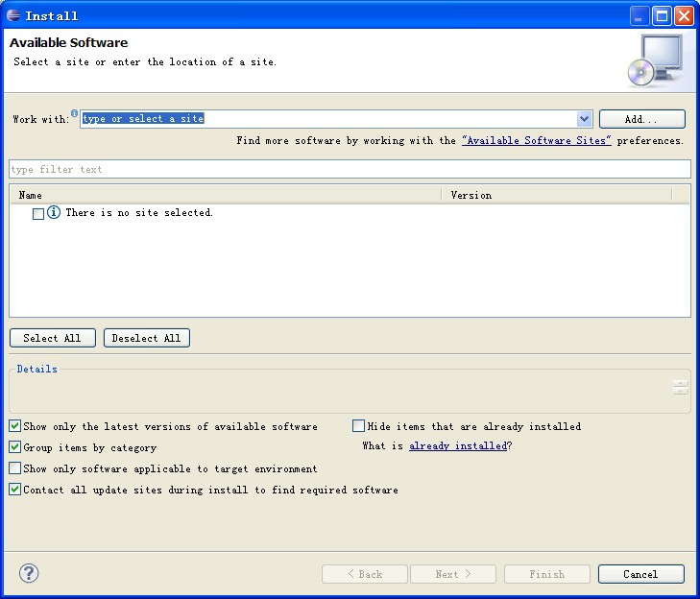This screenshot has height=599, width=700.
Task: Click the Add... button
Action: (x=642, y=119)
